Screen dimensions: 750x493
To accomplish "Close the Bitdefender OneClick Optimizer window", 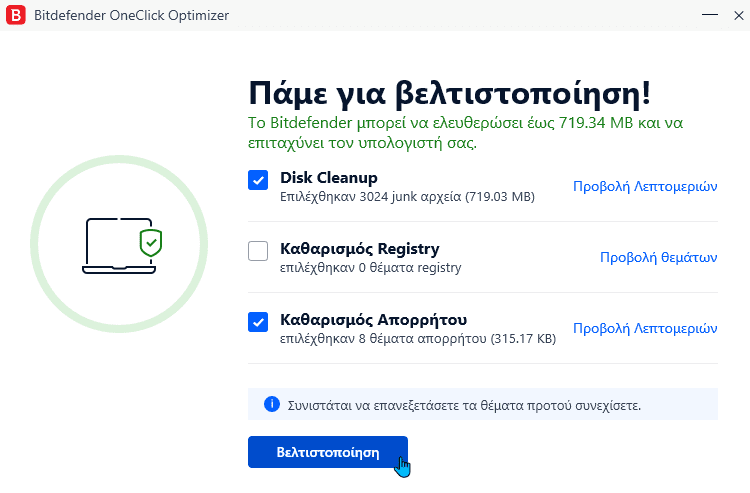I will click(739, 15).
